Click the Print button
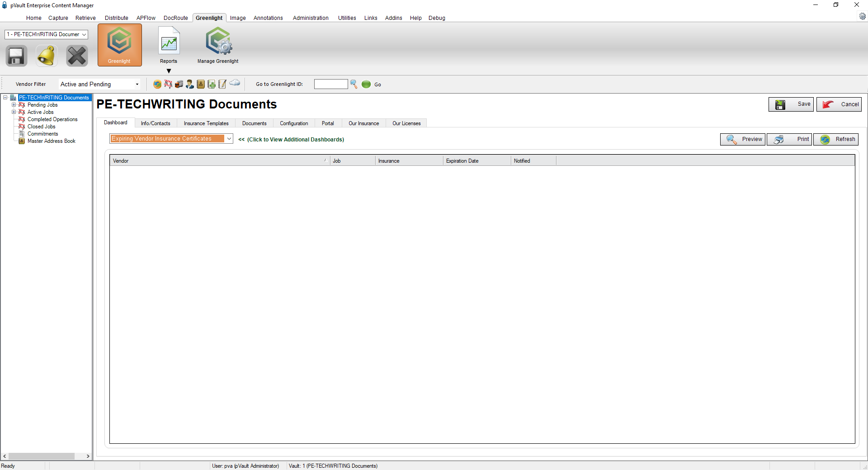Viewport: 868px width, 470px height. pyautogui.click(x=789, y=139)
